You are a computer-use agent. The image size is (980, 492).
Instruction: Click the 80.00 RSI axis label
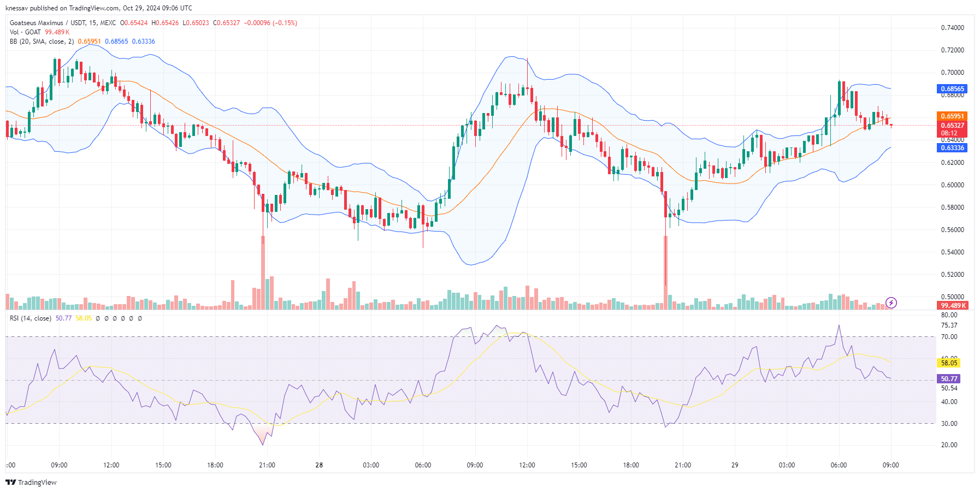coord(949,315)
